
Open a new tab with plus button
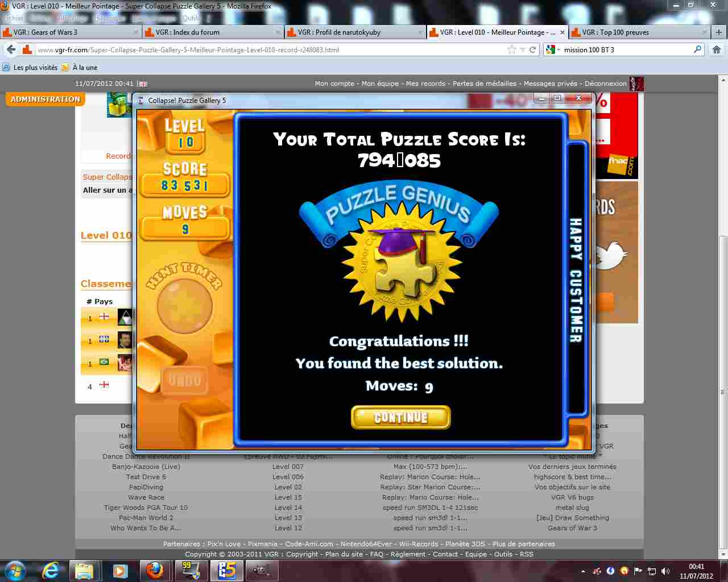click(718, 32)
